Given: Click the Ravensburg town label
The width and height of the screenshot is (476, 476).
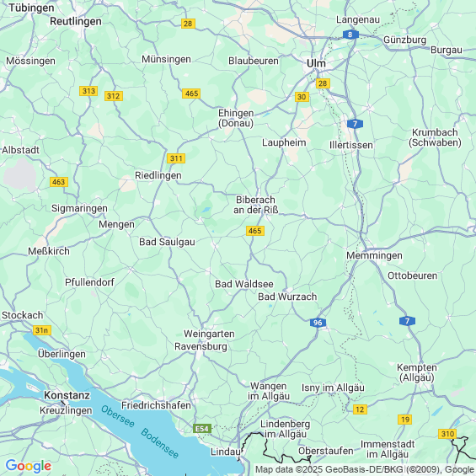Looking at the screenshot, I should coord(201,346).
